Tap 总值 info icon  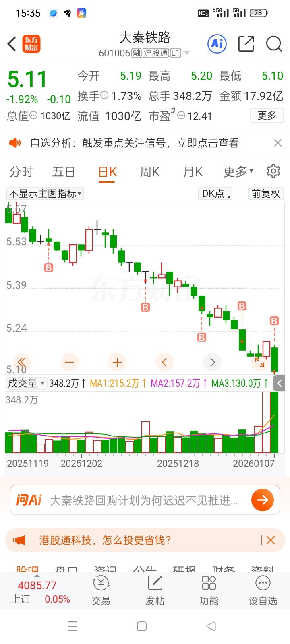click(x=33, y=116)
